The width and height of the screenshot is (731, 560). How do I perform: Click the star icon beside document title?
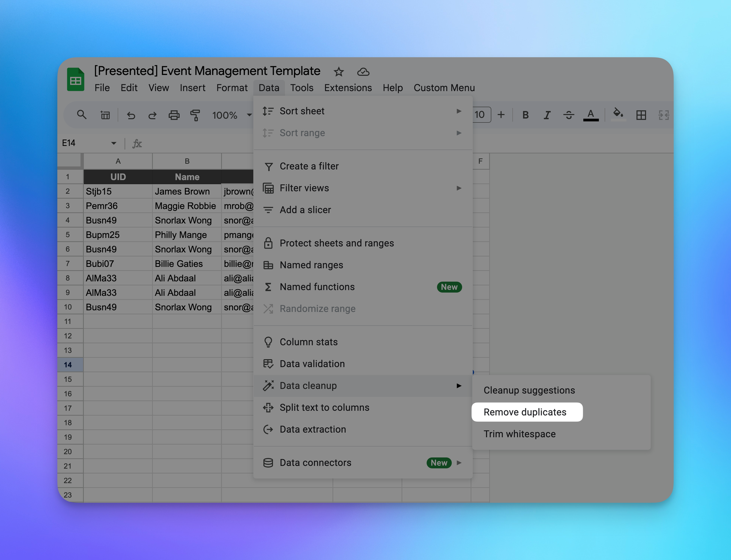coord(338,72)
